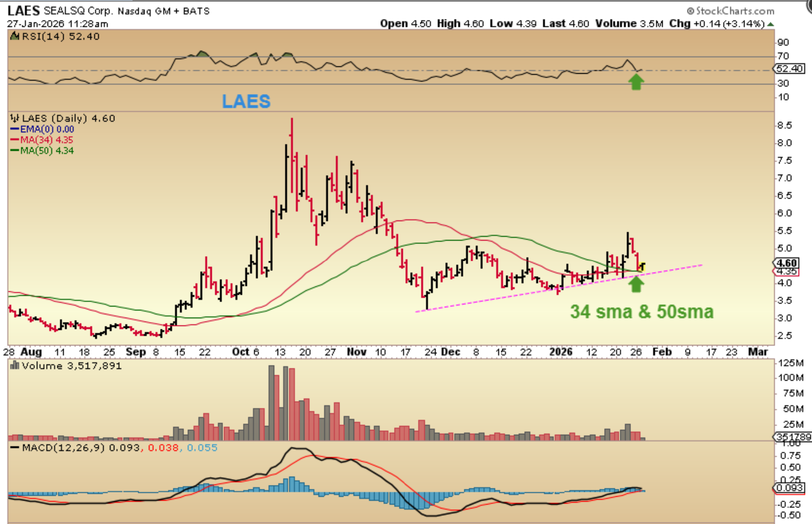
Task: Click the Aug label on date axis
Action: (31, 352)
